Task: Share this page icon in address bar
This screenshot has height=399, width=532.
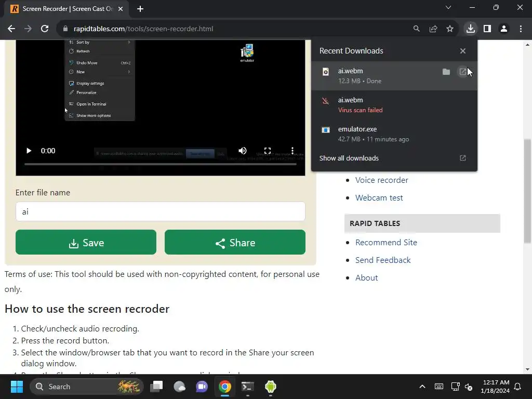Action: point(433,29)
